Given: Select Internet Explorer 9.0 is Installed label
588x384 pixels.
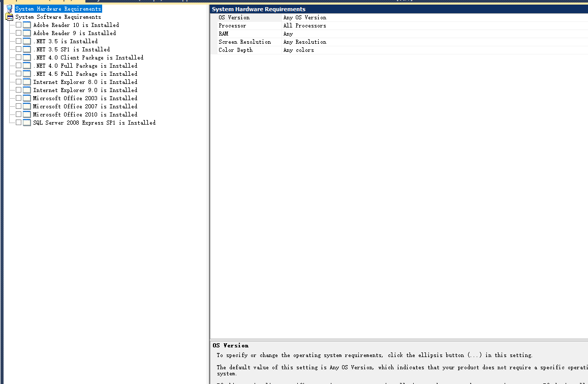Looking at the screenshot, I should point(85,90).
